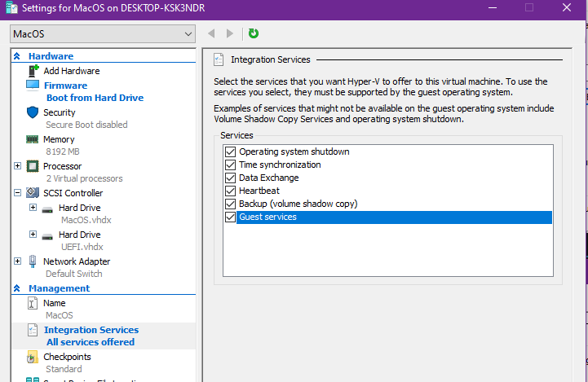Uncheck Guest services checkbox
This screenshot has width=588, height=382.
pyautogui.click(x=230, y=217)
